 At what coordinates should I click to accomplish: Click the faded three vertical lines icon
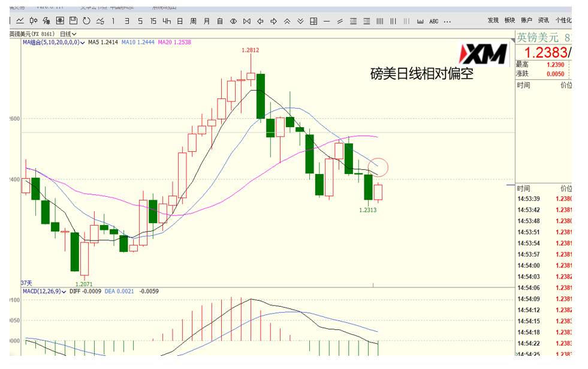pyautogui.click(x=406, y=22)
